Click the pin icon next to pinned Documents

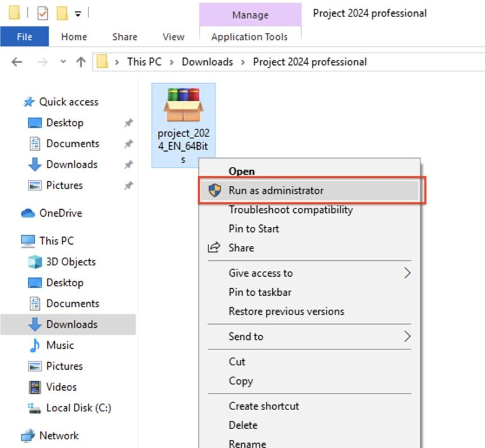[x=129, y=143]
